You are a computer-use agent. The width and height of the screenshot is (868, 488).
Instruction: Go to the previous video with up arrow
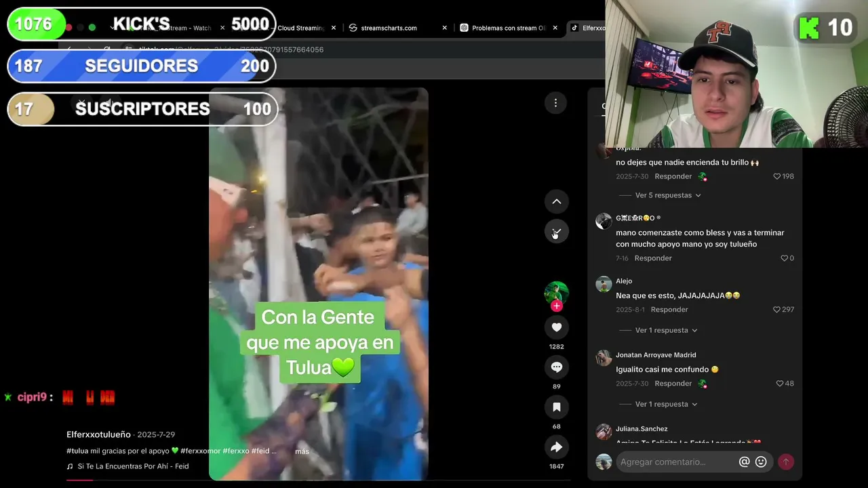click(x=556, y=201)
